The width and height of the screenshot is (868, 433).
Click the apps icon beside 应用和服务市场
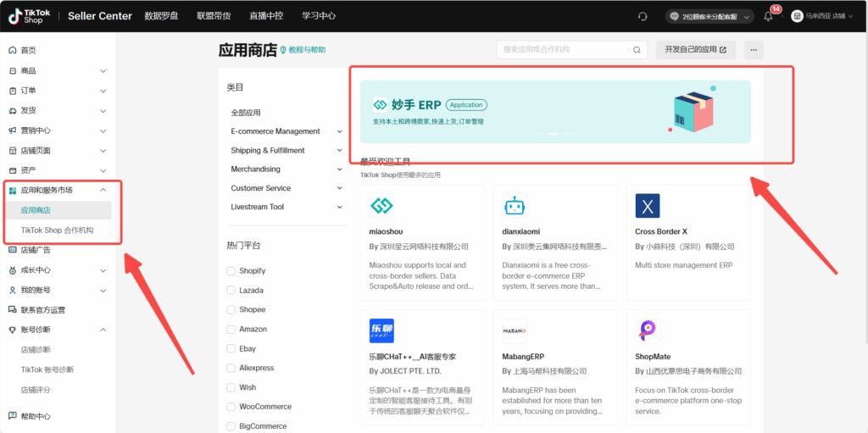click(13, 191)
